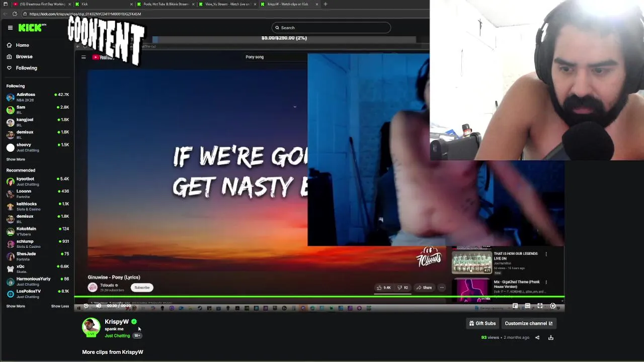Open kyootbot in Recommended list
This screenshot has width=644, height=362.
(x=38, y=182)
